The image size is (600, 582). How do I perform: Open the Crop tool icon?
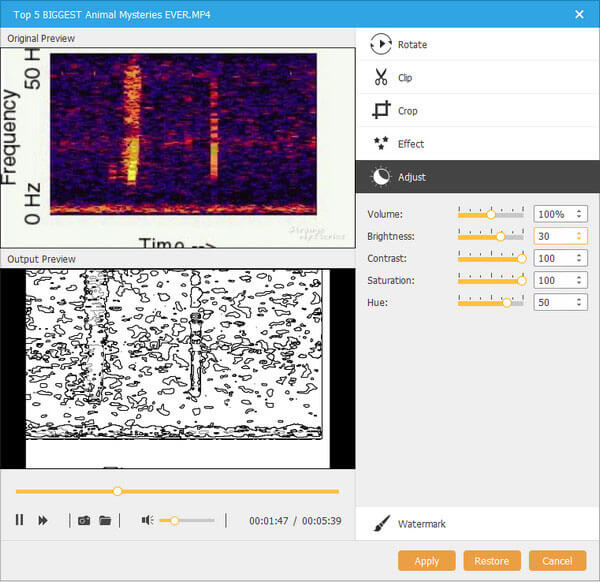pyautogui.click(x=380, y=111)
